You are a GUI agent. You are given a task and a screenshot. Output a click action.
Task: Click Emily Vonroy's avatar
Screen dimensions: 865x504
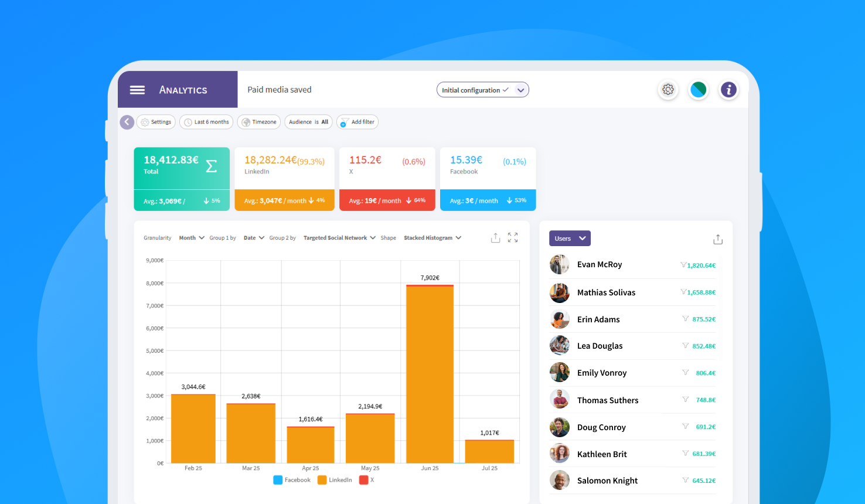coord(559,373)
